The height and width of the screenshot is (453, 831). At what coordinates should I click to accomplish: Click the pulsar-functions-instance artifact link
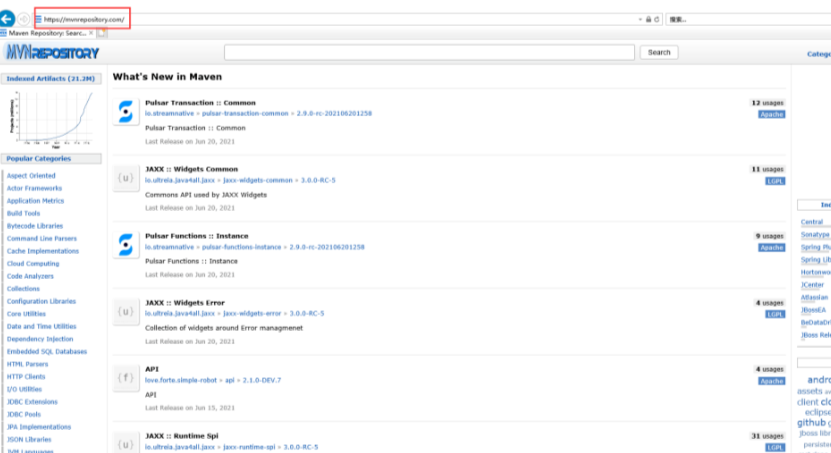tap(241, 247)
